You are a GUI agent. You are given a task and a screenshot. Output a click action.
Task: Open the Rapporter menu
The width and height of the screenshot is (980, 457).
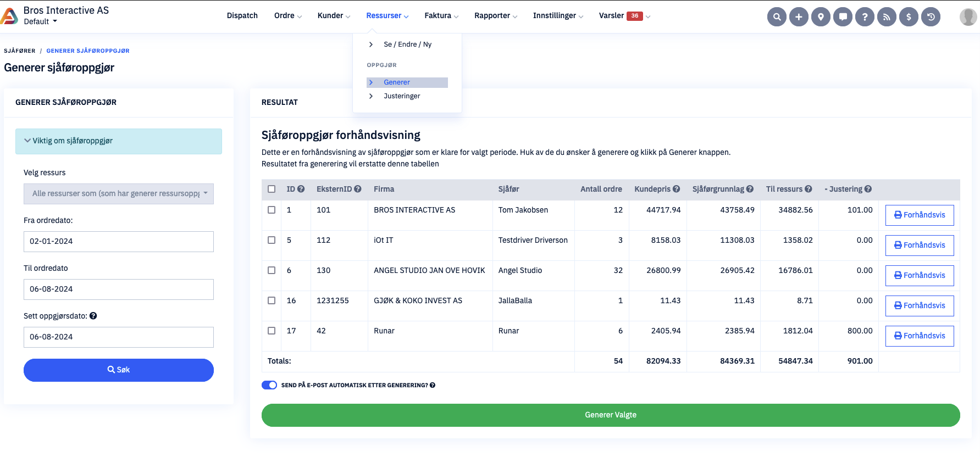point(495,16)
